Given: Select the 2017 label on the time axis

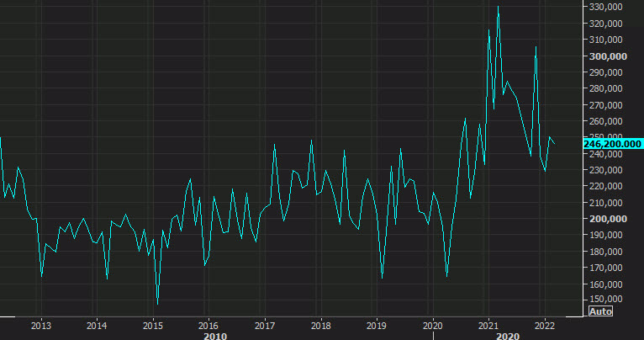Looking at the screenshot, I should [x=265, y=324].
